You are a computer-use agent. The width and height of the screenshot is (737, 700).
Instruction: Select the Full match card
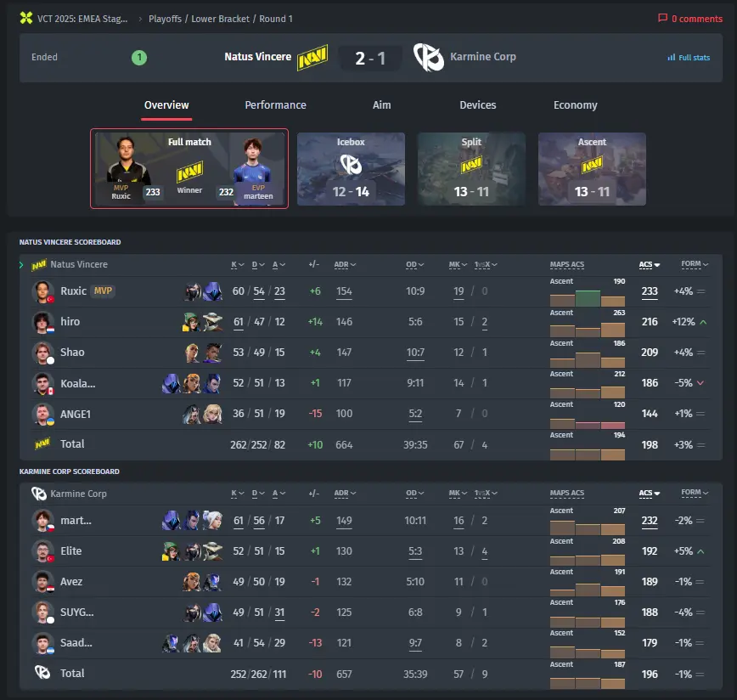click(189, 169)
